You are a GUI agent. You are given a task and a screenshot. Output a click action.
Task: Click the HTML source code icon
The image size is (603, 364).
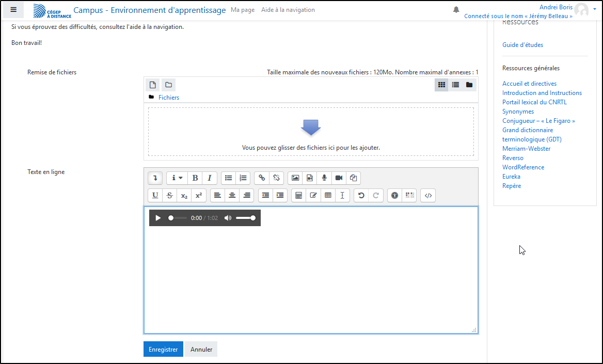pos(428,196)
